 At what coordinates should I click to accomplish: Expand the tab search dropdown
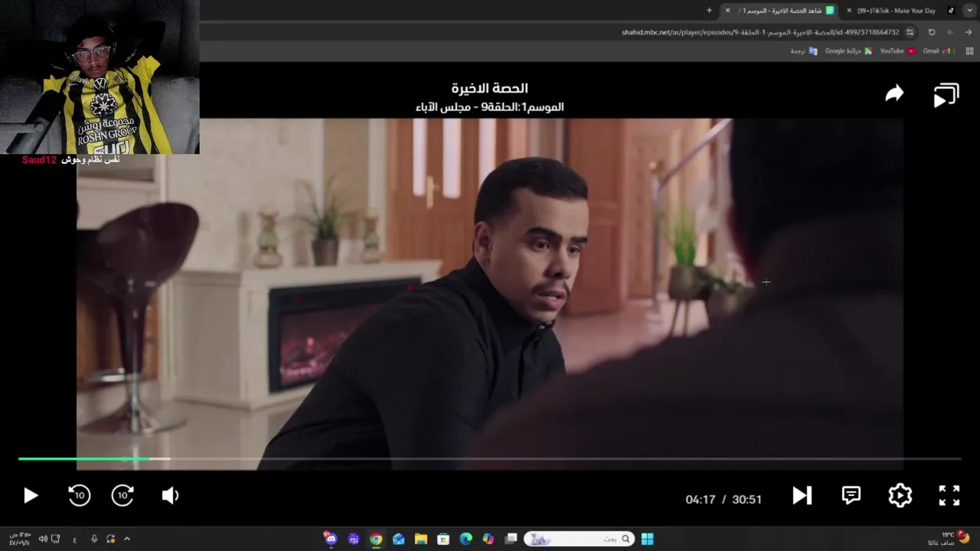point(969,11)
